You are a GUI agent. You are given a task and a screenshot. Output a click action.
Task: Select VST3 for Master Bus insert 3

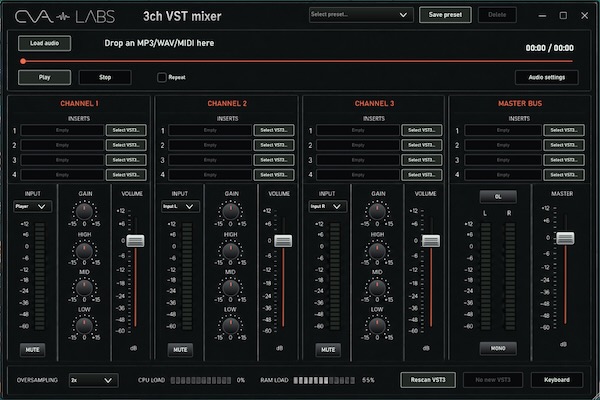[564, 160]
